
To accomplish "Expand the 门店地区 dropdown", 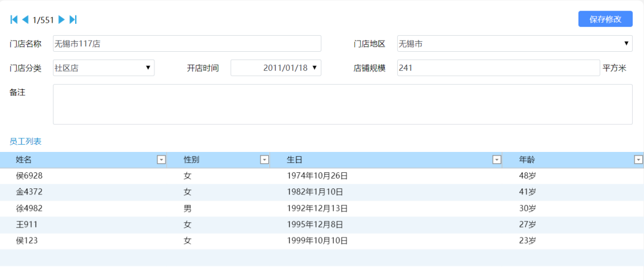I will [626, 43].
